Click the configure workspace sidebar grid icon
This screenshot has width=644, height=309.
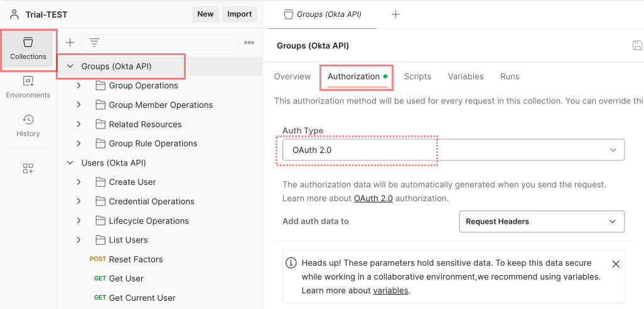point(28,168)
